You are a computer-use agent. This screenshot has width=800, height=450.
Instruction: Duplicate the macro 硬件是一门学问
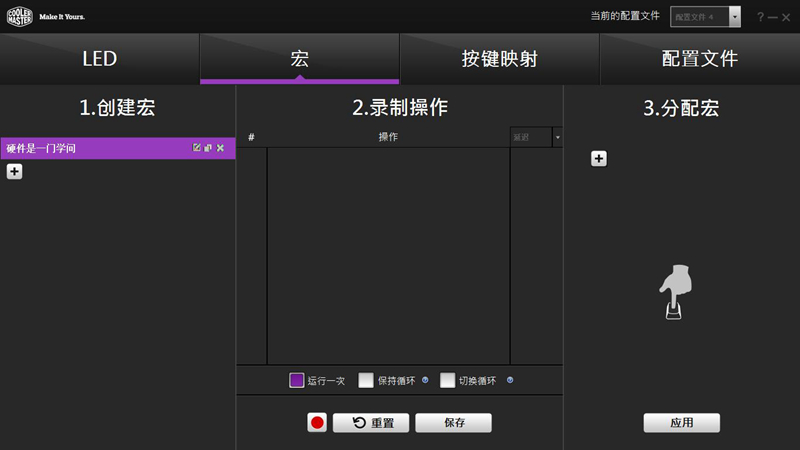(x=208, y=148)
